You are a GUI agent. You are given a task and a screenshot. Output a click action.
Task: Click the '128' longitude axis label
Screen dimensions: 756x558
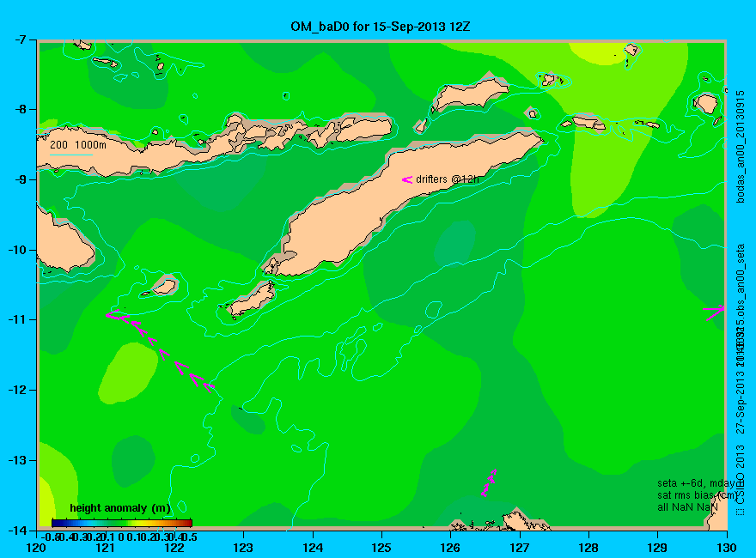pos(588,548)
